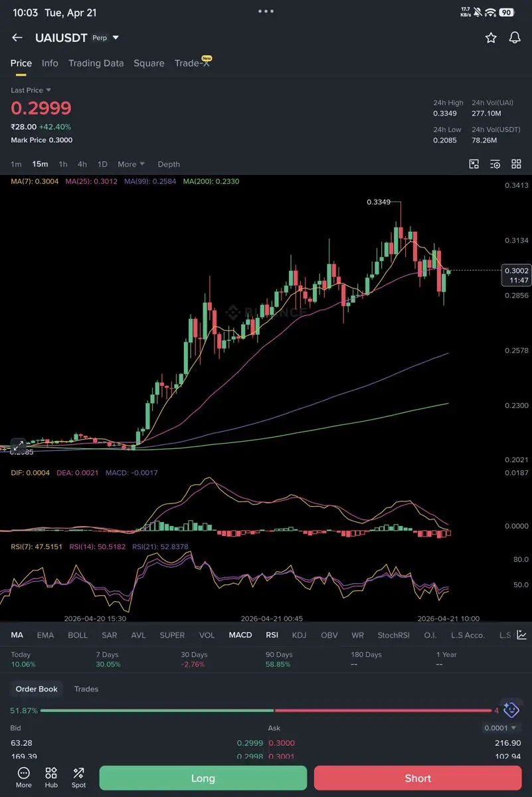The width and height of the screenshot is (532, 797).
Task: Select the 1h timeframe
Action: 63,164
